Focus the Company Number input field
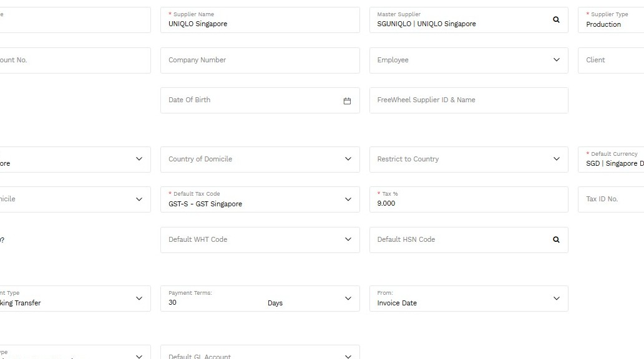The height and width of the screenshot is (359, 644). point(260,60)
